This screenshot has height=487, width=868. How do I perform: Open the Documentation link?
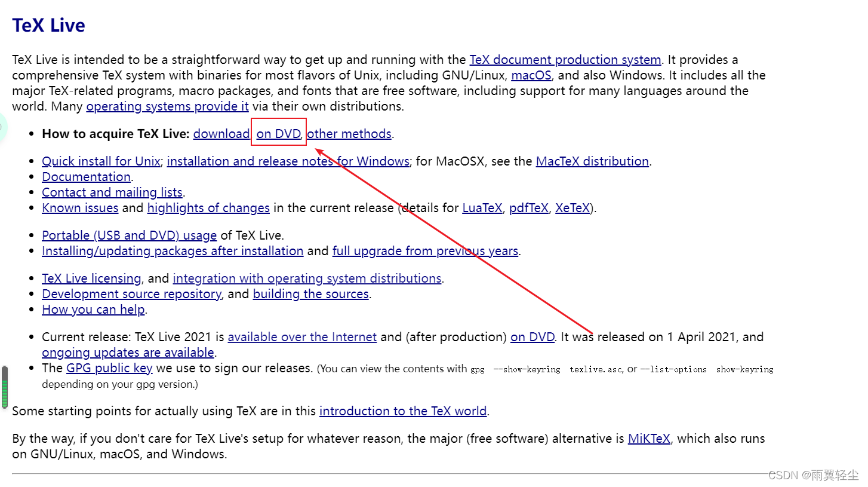(x=86, y=177)
